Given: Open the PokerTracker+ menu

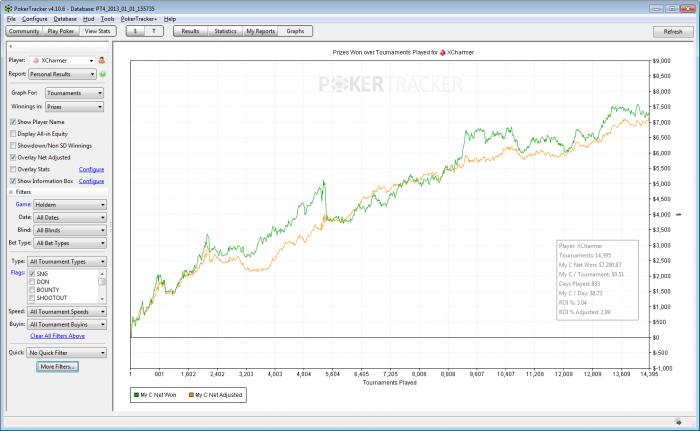Looking at the screenshot, I should pyautogui.click(x=138, y=19).
